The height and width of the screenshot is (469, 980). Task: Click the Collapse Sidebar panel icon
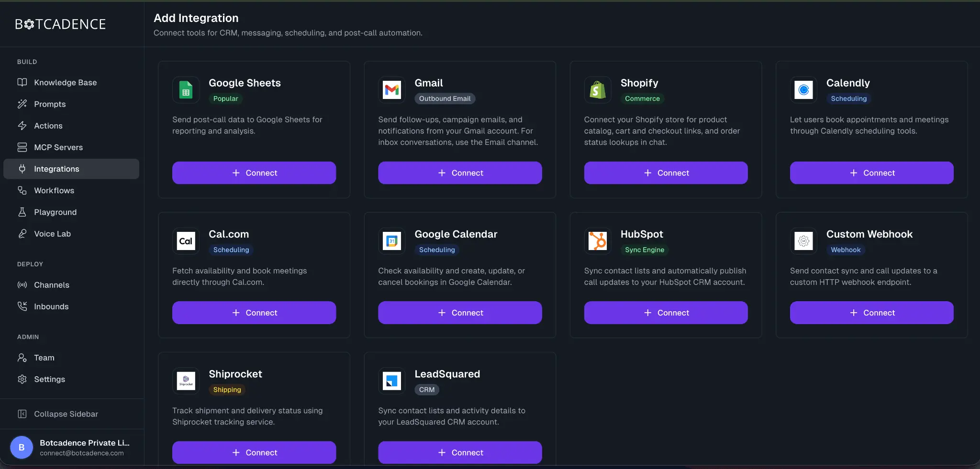pos(22,414)
